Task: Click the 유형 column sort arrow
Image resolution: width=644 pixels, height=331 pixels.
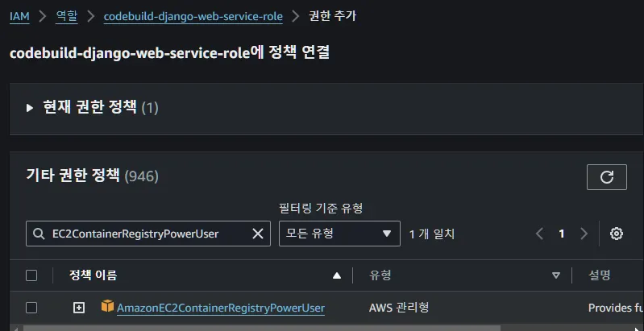Action: (x=556, y=275)
